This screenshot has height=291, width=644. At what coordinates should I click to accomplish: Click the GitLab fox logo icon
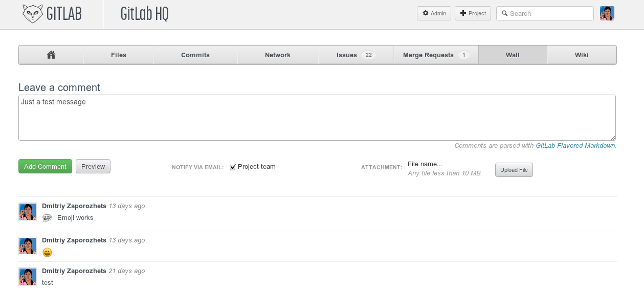33,14
